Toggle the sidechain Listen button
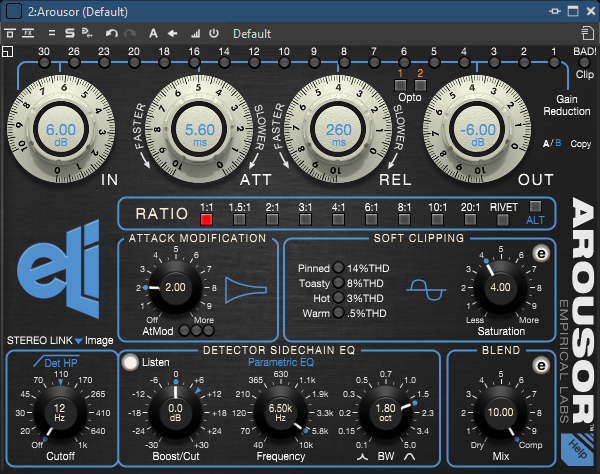 [130, 362]
